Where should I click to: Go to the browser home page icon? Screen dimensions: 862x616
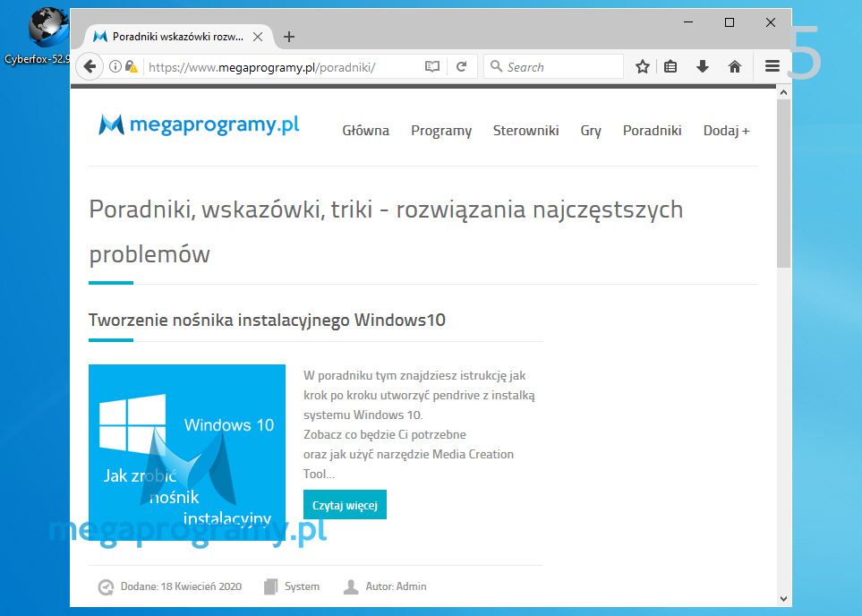(x=735, y=66)
